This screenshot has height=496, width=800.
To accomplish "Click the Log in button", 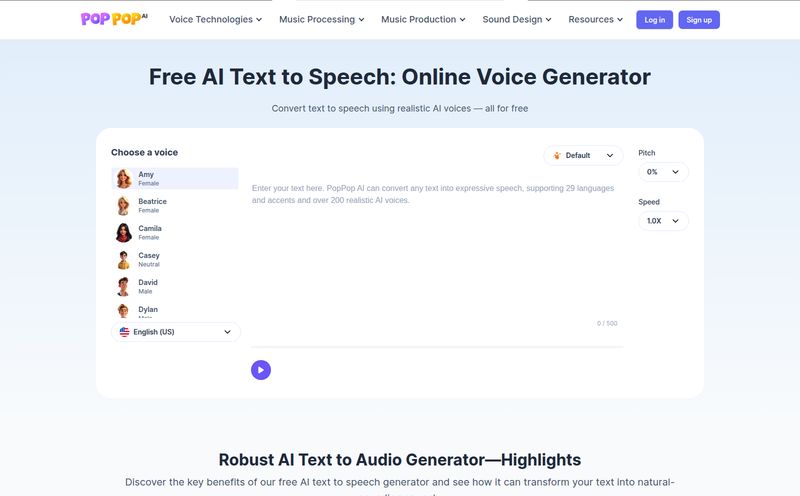I will pyautogui.click(x=655, y=20).
